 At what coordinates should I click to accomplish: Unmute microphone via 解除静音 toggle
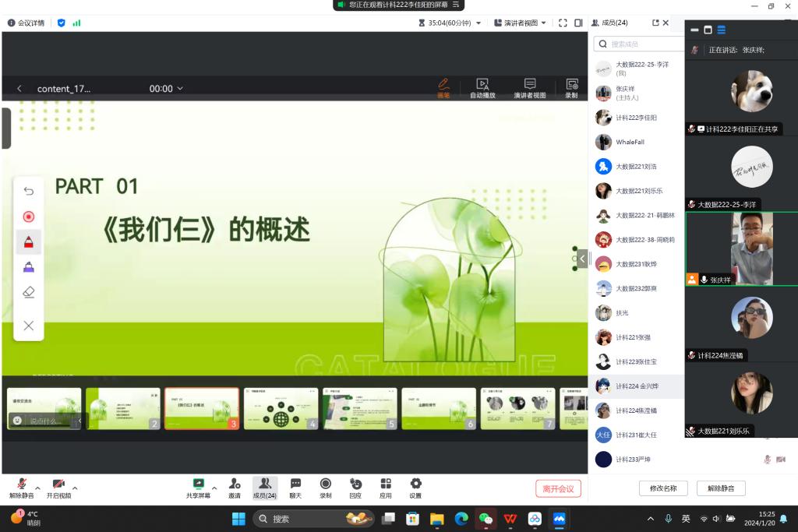tap(21, 488)
